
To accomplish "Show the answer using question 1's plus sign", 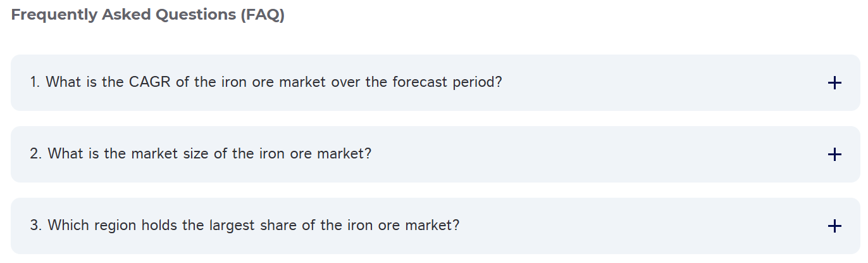I will (x=834, y=82).
